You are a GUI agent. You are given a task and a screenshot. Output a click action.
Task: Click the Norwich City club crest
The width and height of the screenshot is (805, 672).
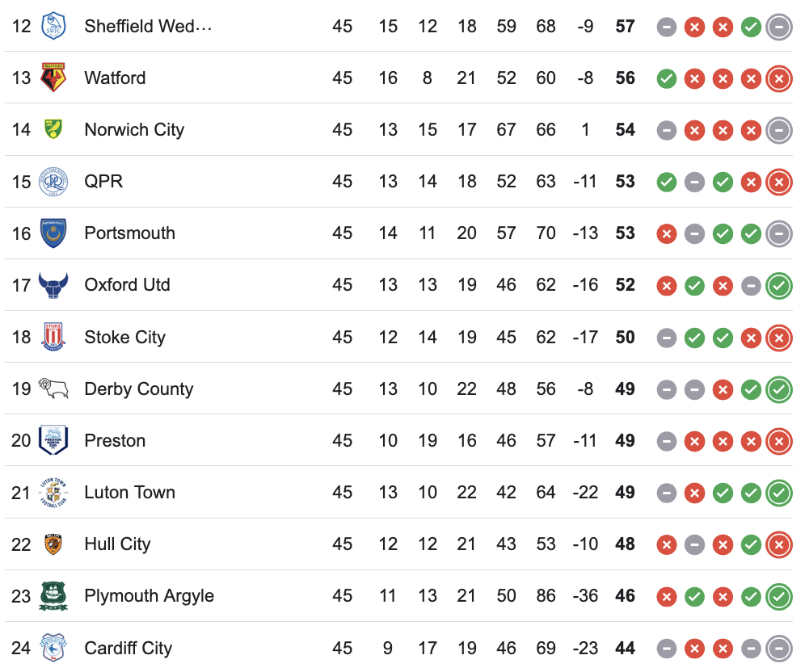pos(53,129)
